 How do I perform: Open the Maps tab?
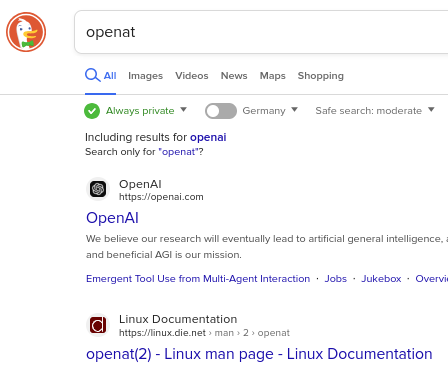pos(273,76)
